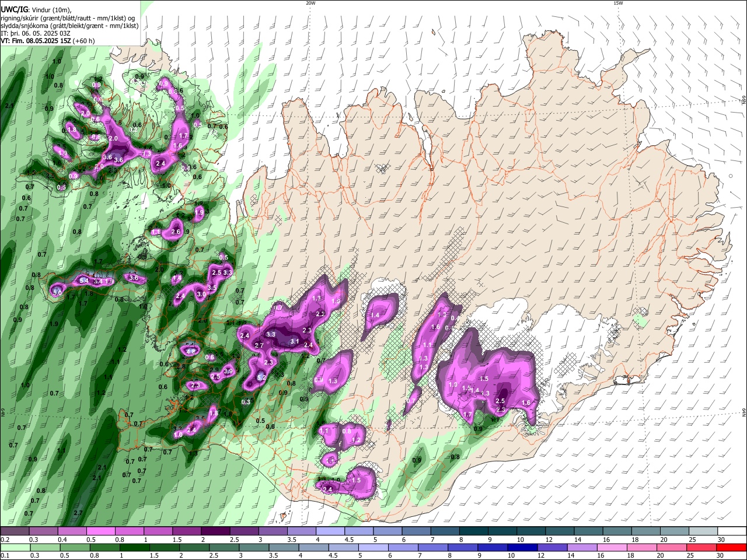The height and width of the screenshot is (560, 747).
Task: Click the 4.8 precipitation value on the map
Action: [x=190, y=352]
